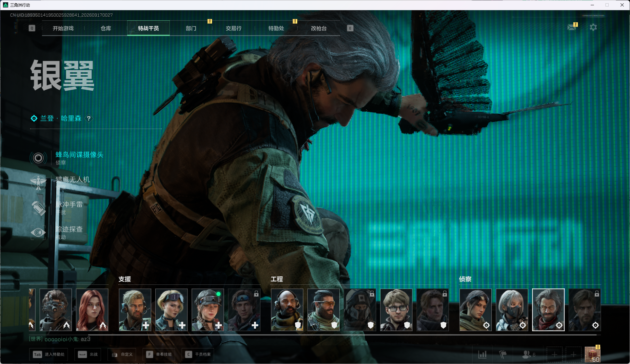Screen dimensions: 630x364
Task: Click the second empty squad slot plus
Action: (x=574, y=355)
